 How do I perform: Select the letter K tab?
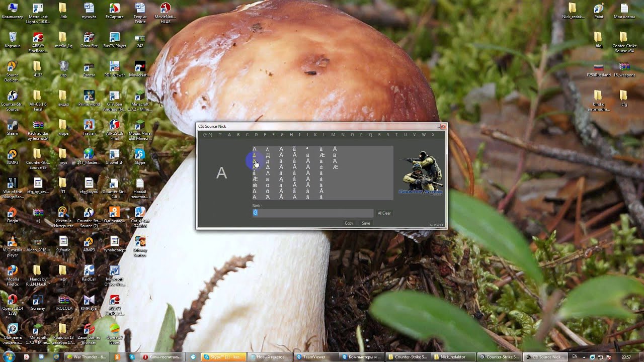(315, 135)
